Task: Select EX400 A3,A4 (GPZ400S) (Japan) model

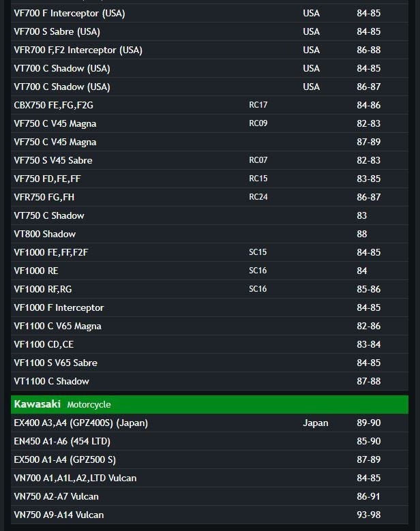Action: click(x=81, y=423)
